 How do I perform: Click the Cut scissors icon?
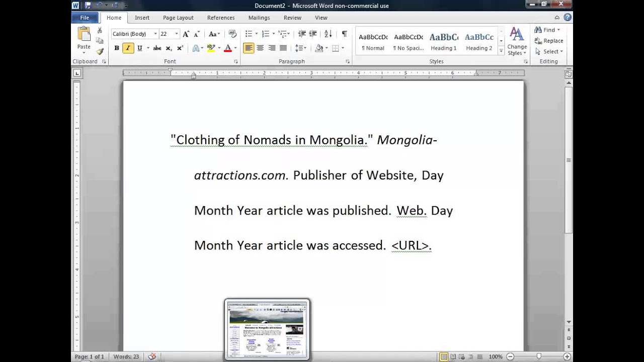pyautogui.click(x=100, y=31)
